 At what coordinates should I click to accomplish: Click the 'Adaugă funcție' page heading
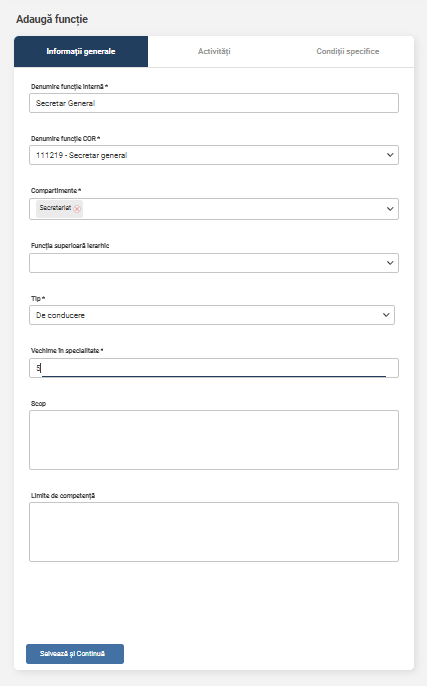click(52, 19)
